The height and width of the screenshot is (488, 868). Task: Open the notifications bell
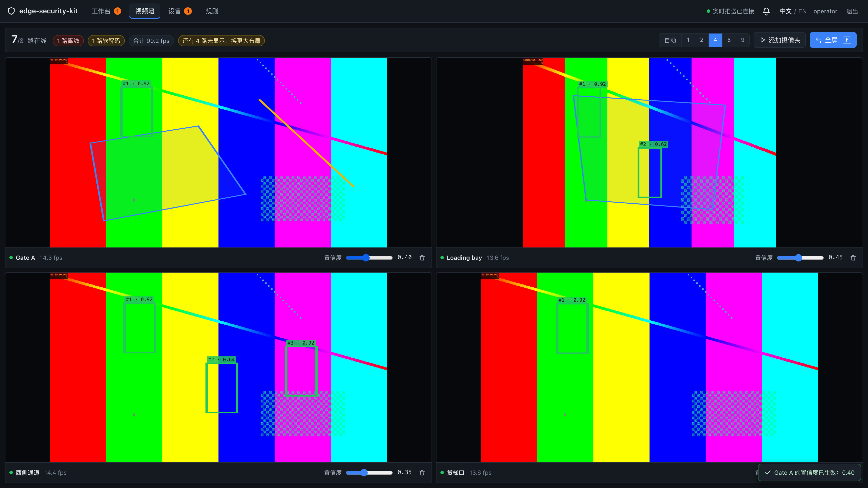tap(766, 11)
